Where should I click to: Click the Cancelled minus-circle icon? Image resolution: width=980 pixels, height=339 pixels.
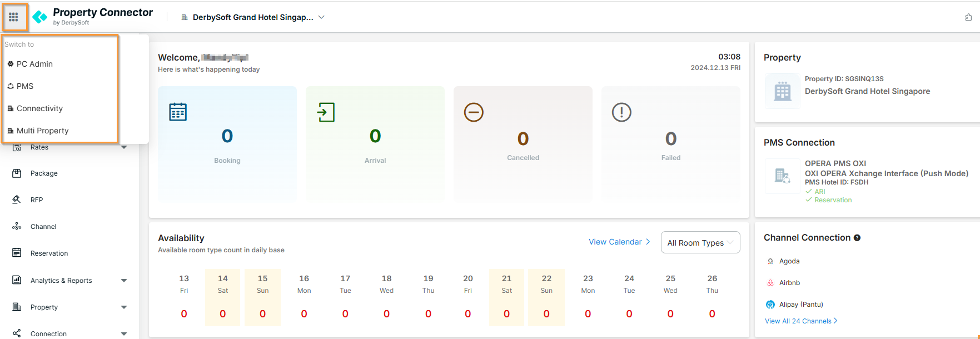click(474, 112)
